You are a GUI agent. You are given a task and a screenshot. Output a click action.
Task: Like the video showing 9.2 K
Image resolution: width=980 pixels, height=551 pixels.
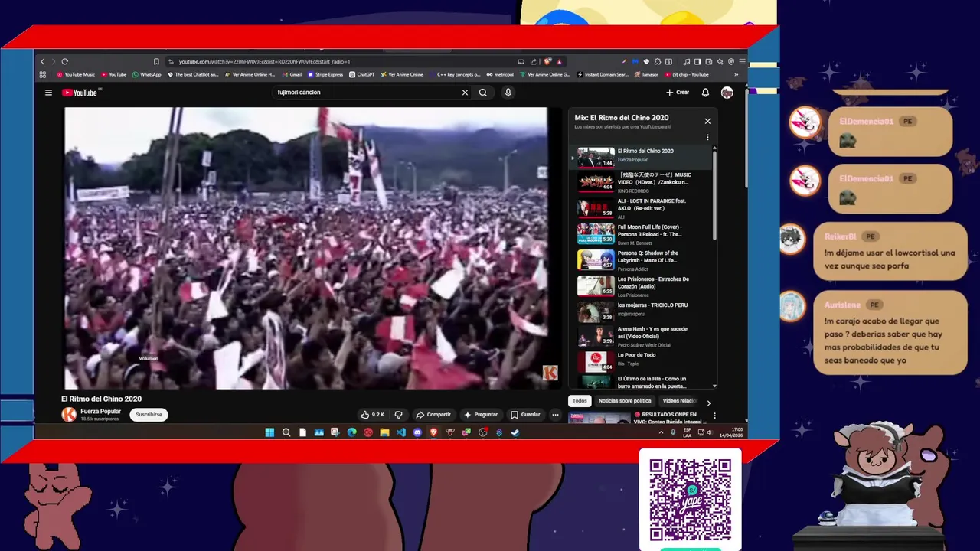(x=373, y=415)
